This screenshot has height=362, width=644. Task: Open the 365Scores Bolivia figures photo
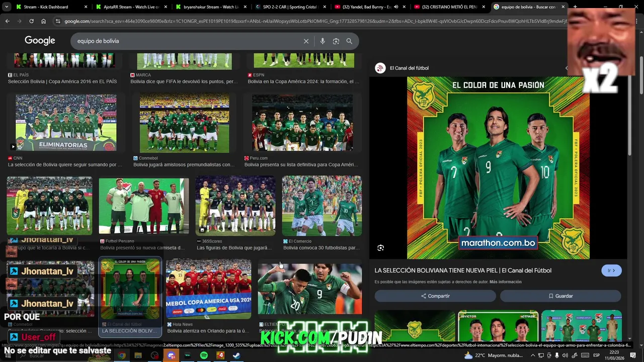click(x=235, y=206)
